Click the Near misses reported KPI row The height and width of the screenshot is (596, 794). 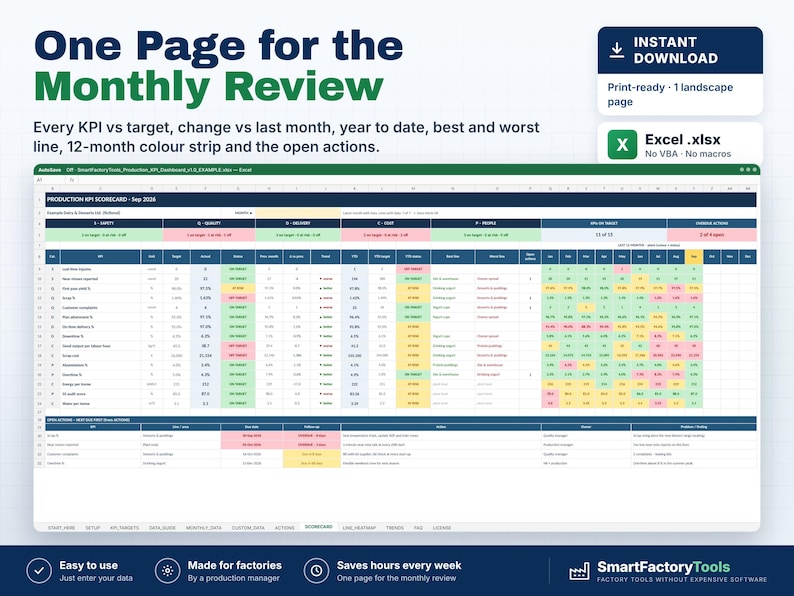401,279
